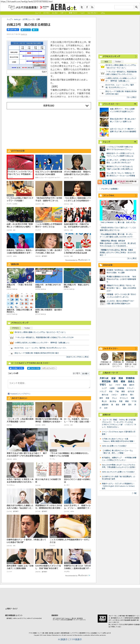This screenshot has height=644, width=140.
Task: Click the blue Twitter icon in sidebar
Action: click(105, 182)
